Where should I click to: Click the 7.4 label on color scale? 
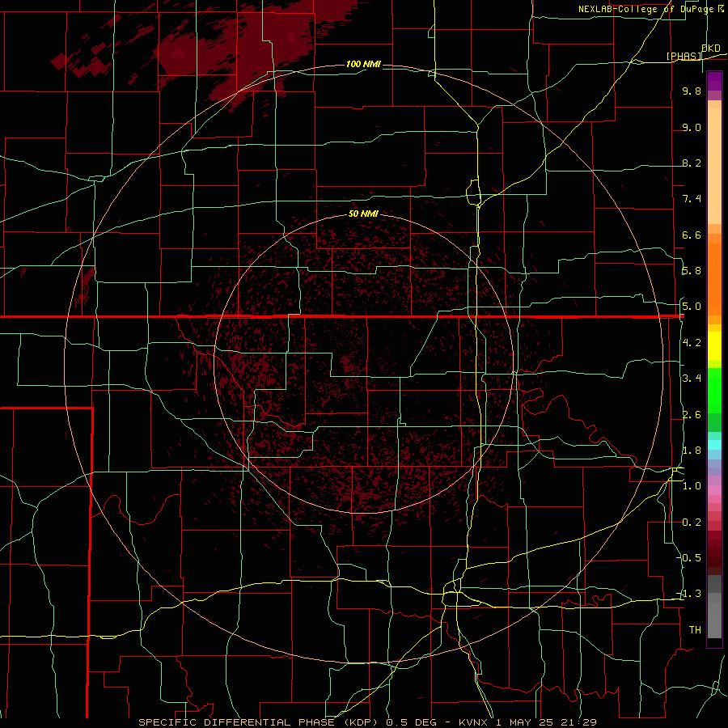tap(692, 199)
